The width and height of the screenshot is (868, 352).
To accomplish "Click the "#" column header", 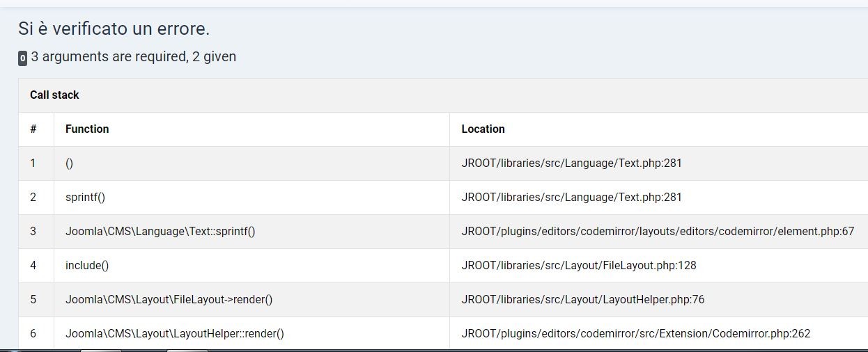I will (x=33, y=129).
